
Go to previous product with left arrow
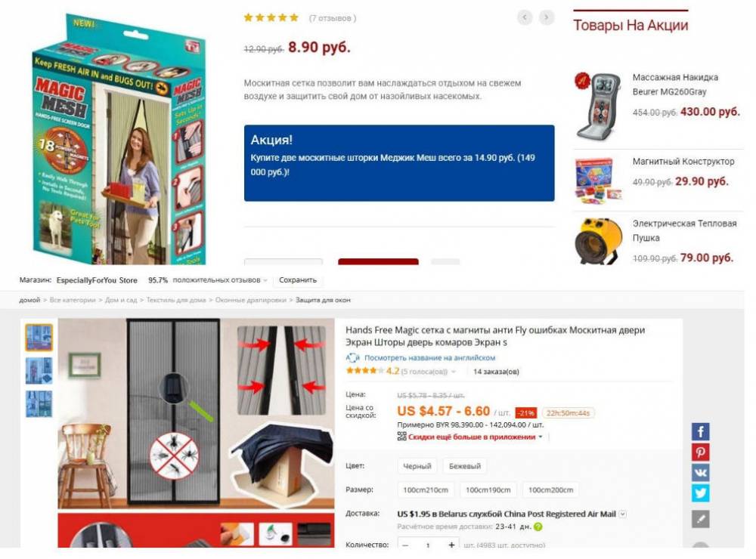(x=525, y=18)
